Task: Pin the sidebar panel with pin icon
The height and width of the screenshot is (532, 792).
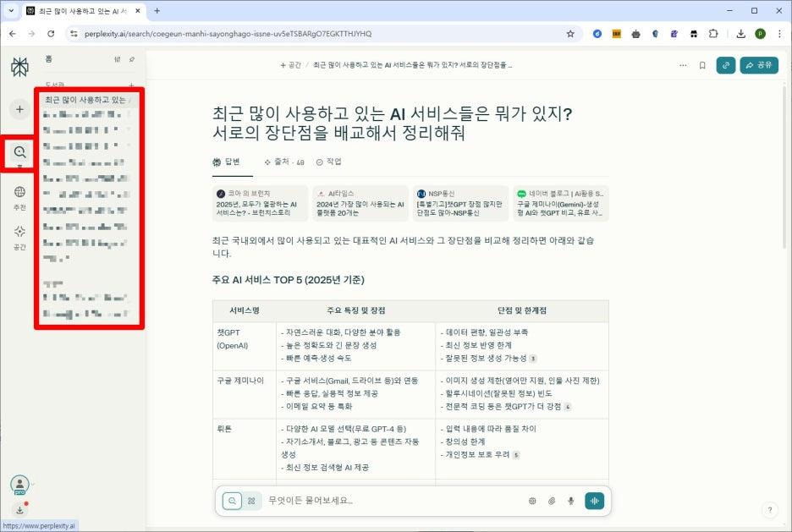Action: click(x=132, y=59)
